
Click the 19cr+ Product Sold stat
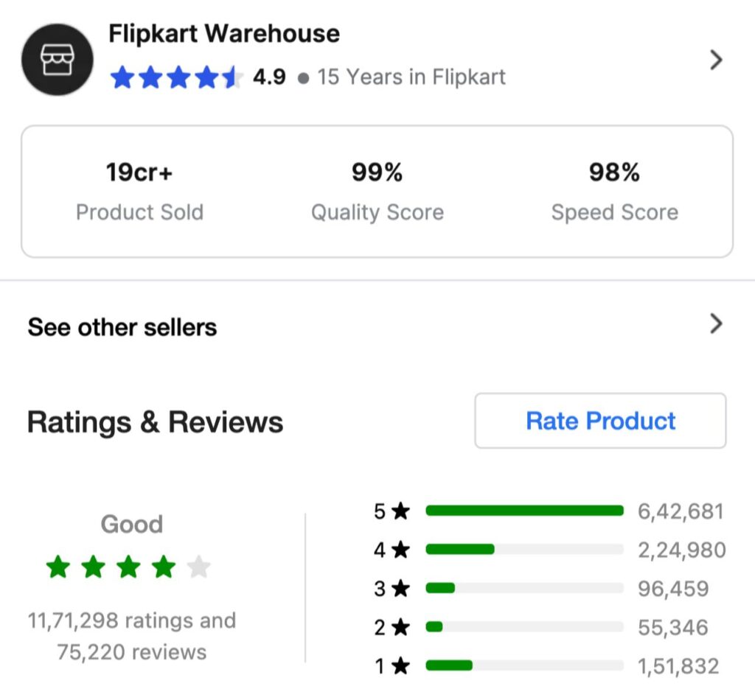pyautogui.click(x=139, y=192)
